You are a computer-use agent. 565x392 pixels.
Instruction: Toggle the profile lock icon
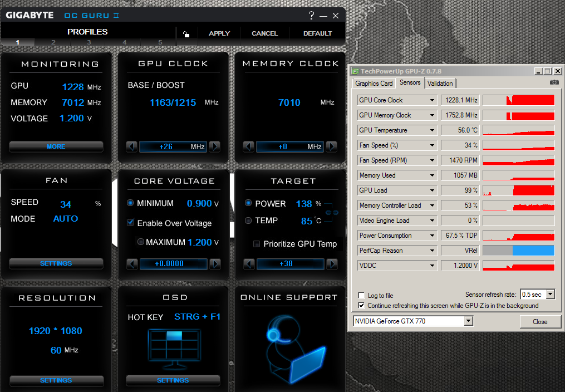point(186,34)
